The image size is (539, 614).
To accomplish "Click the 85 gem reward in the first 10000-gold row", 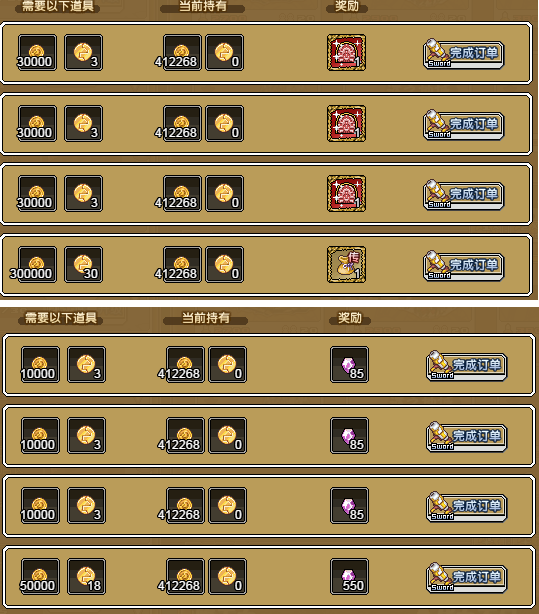I will click(x=349, y=365).
